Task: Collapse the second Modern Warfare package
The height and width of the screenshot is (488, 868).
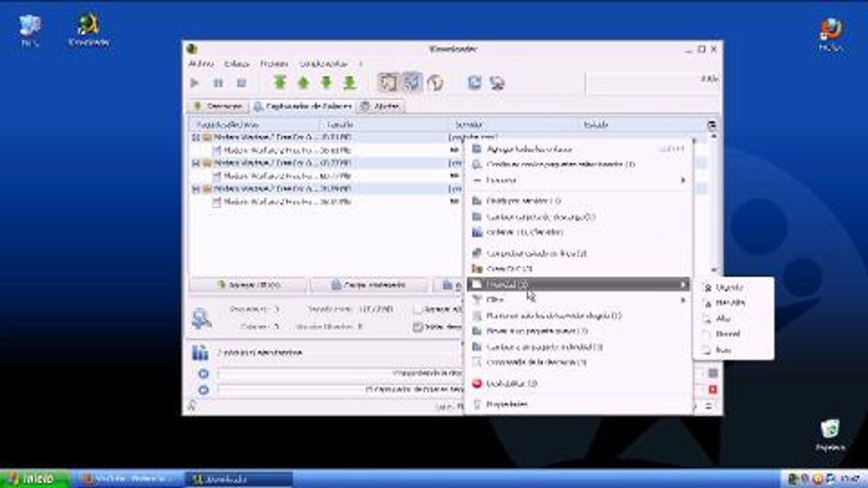Action: tap(195, 163)
